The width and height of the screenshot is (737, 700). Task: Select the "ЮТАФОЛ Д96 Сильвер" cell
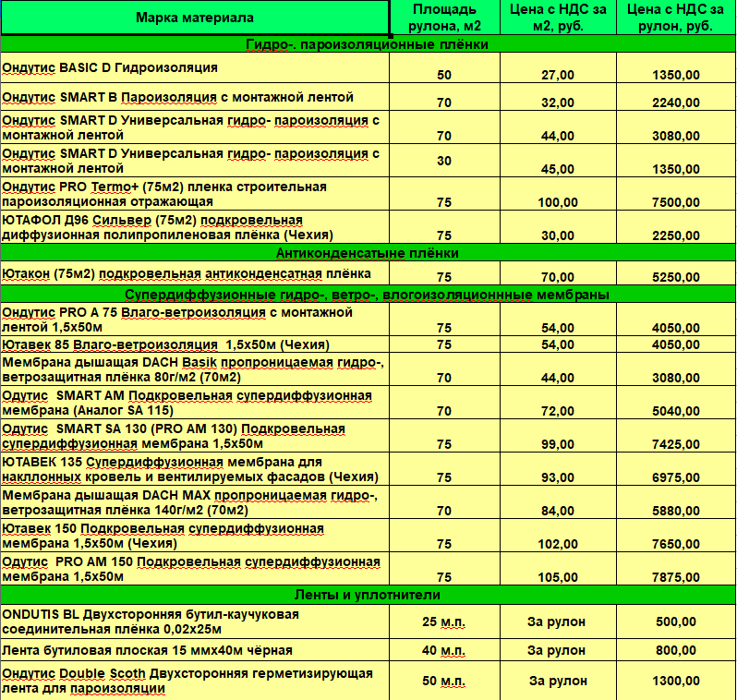(195, 227)
